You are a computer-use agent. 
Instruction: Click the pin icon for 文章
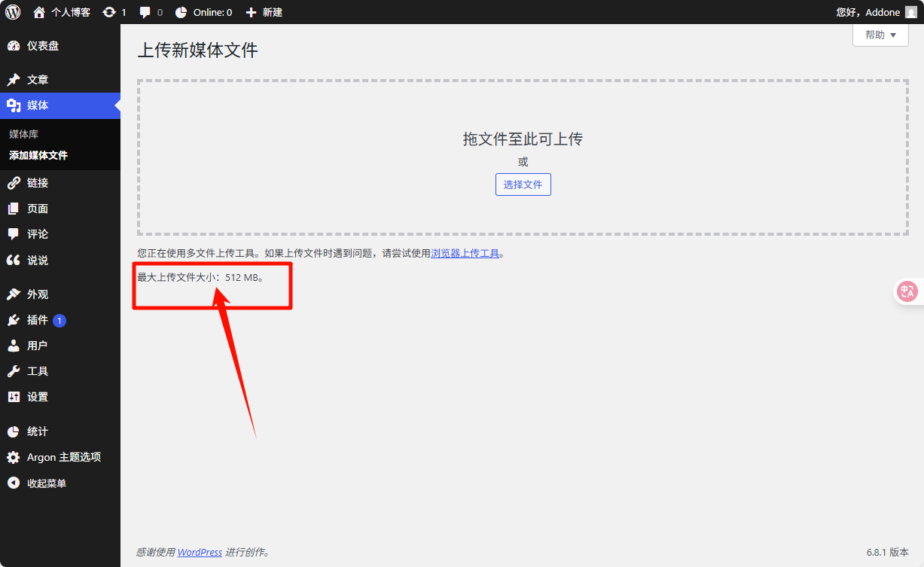(14, 80)
